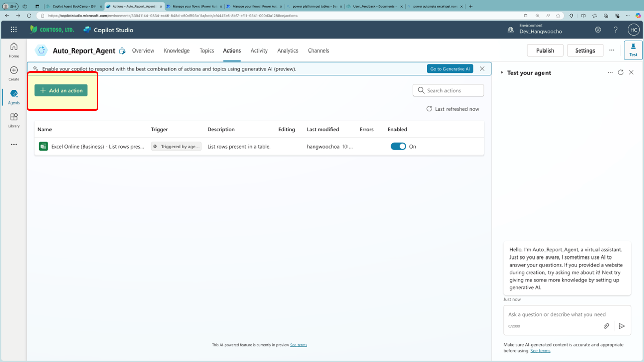Send the test chat message
Image resolution: width=644 pixels, height=362 pixels.
coord(622,326)
